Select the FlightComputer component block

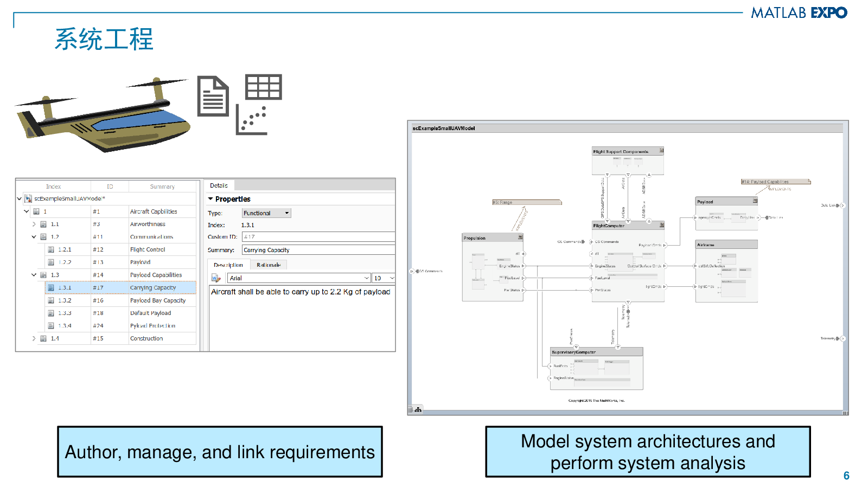pos(628,261)
